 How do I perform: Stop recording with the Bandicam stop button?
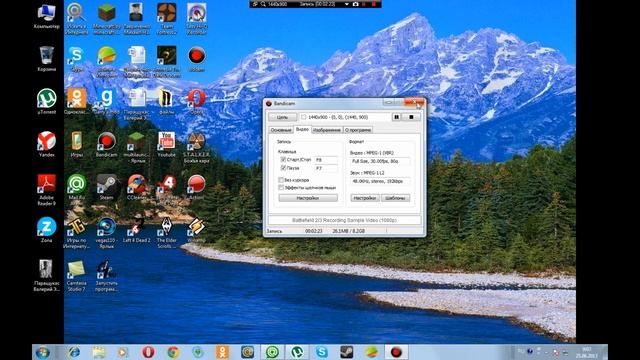[x=411, y=117]
